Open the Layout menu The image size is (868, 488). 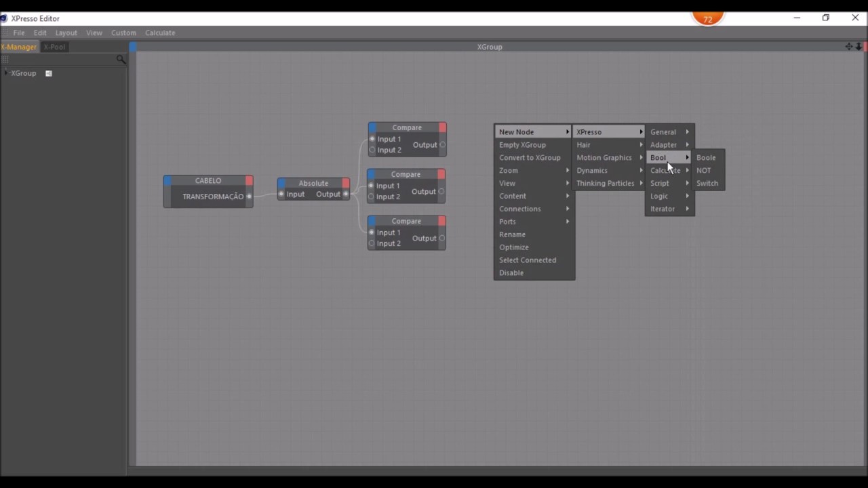coord(66,33)
